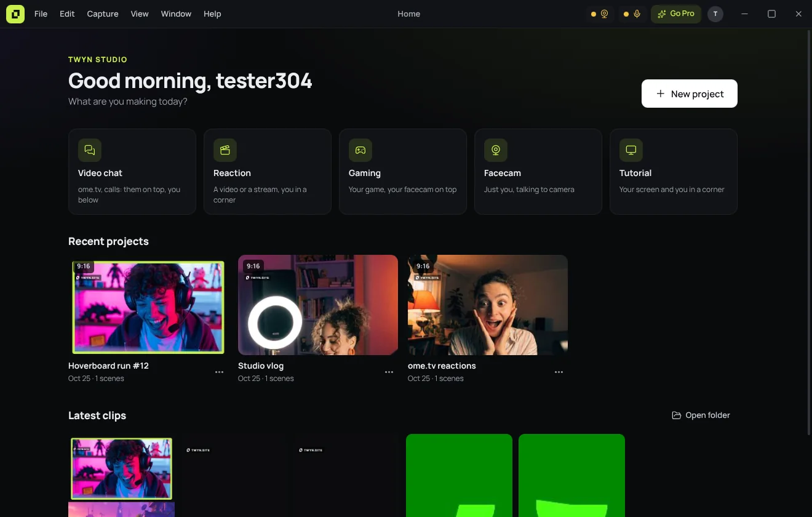Screen dimensions: 812x517
Task: Click the vertical scrollbar on the right
Action: 809,234
